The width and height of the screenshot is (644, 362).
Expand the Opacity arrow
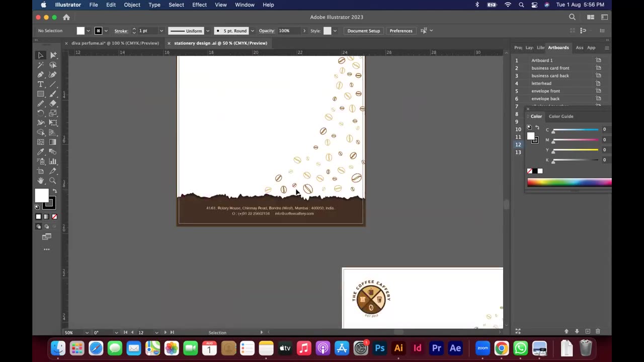304,31
